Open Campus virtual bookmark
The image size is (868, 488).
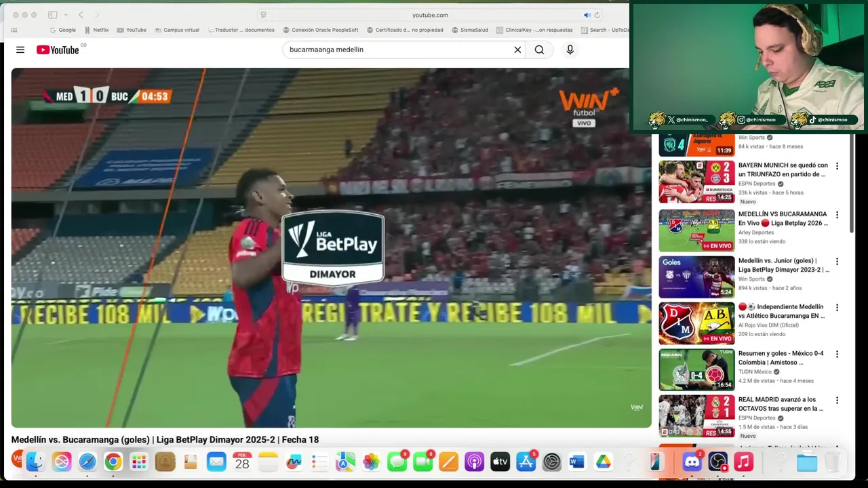pos(177,30)
